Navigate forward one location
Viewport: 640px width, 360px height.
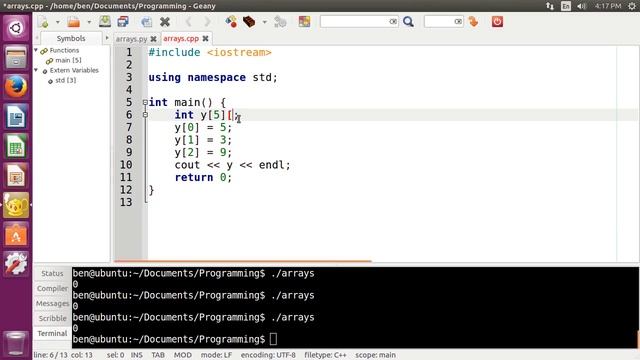click(207, 22)
